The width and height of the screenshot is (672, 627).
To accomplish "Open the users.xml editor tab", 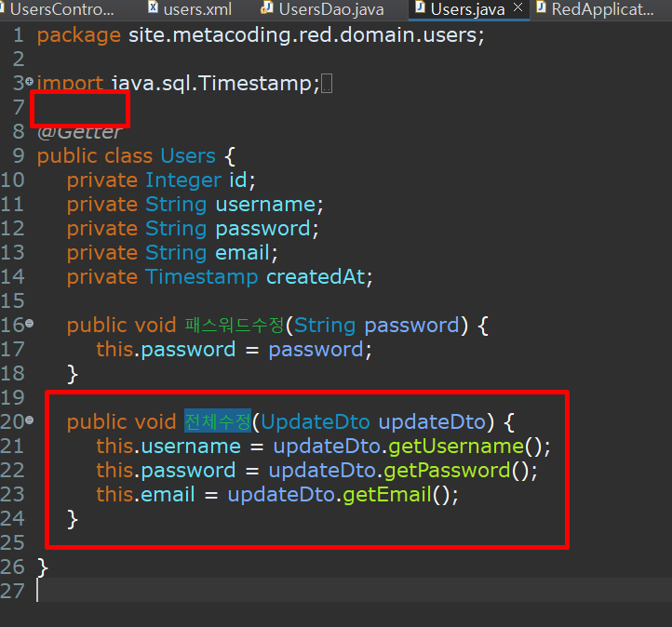I will tap(190, 9).
